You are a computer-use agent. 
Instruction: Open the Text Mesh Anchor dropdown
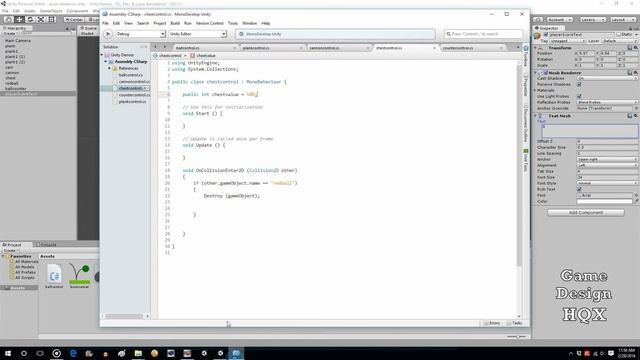tap(607, 159)
